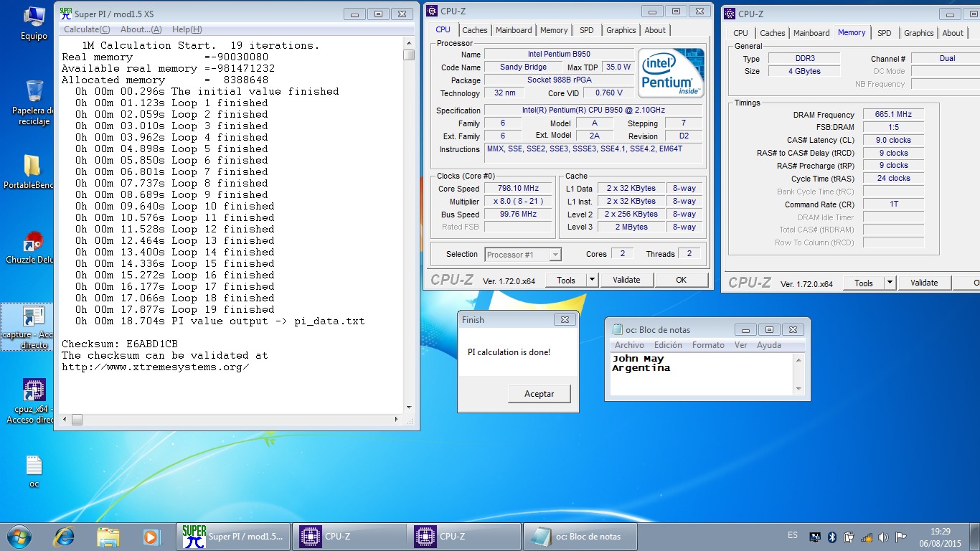Click DRAM Frequency 665.1 MHz value
The width and height of the screenshot is (980, 551).
(x=893, y=115)
